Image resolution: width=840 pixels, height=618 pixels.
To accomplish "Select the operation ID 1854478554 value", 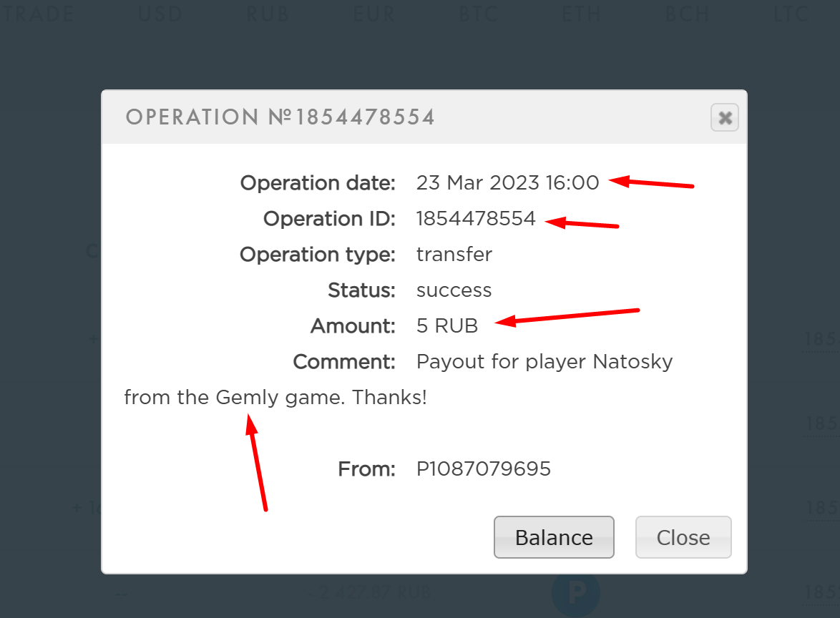I will click(x=476, y=218).
